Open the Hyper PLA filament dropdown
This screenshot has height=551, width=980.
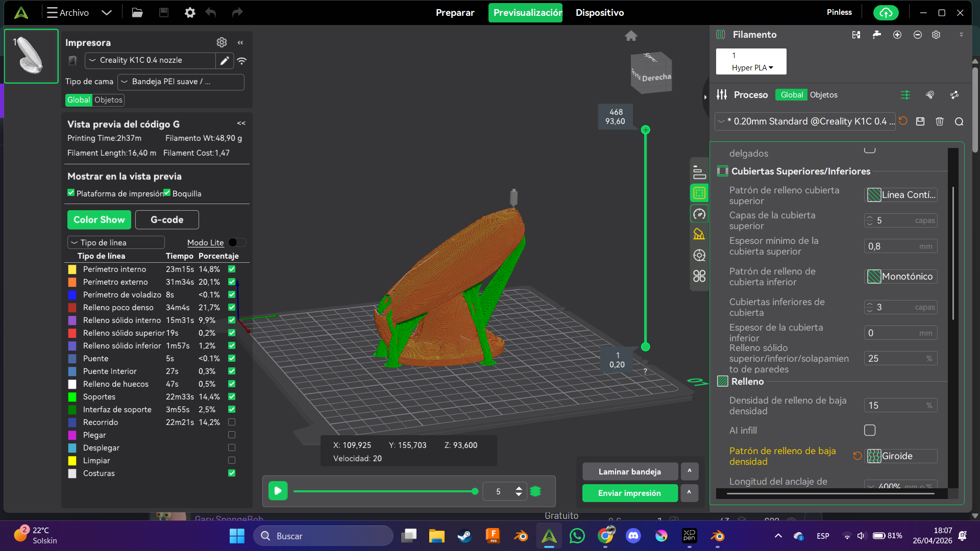point(751,67)
